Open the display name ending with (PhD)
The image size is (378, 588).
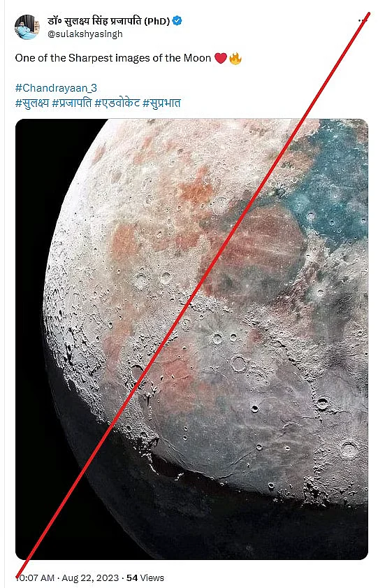(109, 20)
